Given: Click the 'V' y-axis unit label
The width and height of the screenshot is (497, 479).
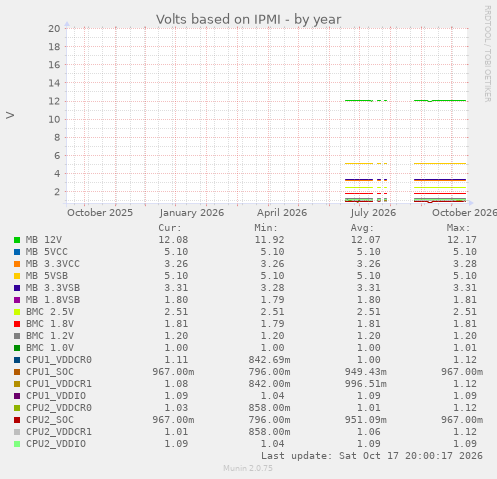Looking at the screenshot, I should (10, 115).
